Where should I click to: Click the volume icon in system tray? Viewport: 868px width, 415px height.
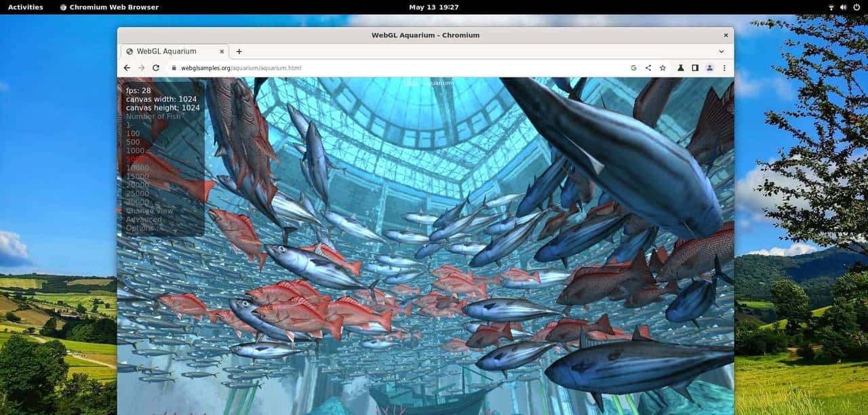(x=844, y=7)
